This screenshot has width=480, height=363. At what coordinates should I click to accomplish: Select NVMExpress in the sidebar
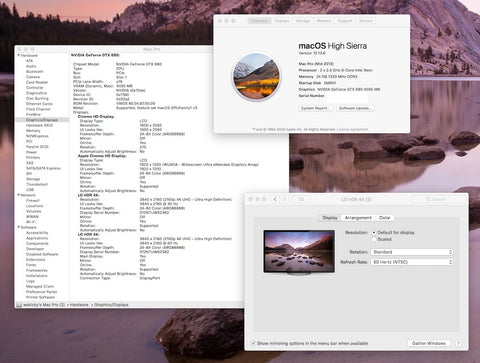[37, 136]
